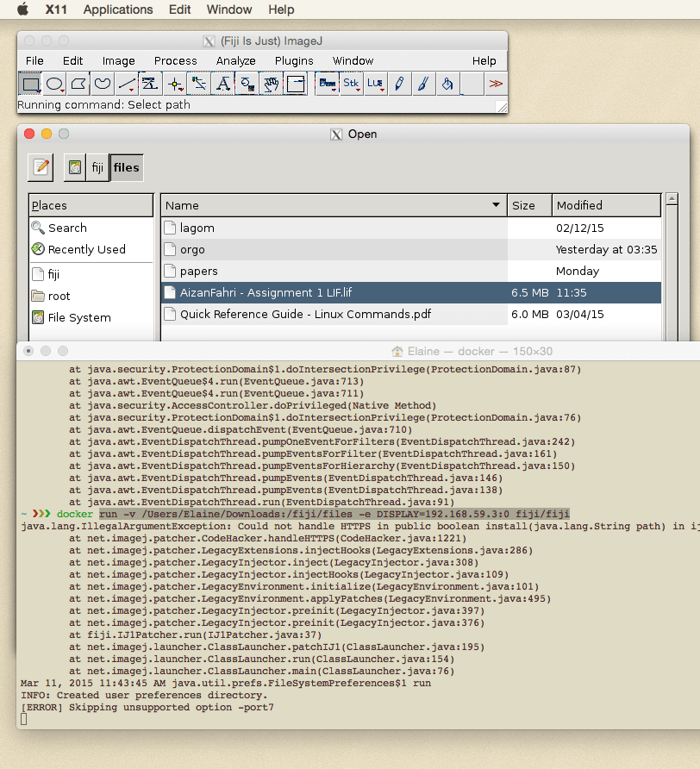Select the Text tool
The height and width of the screenshot is (769, 700).
[222, 84]
